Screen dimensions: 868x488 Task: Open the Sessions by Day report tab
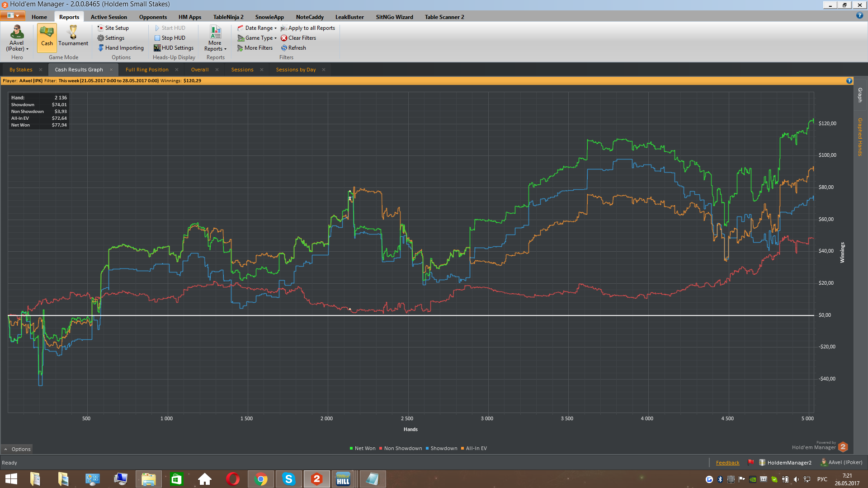tap(296, 70)
